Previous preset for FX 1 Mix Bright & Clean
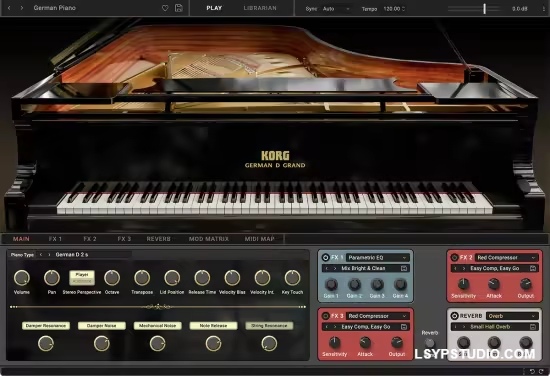The width and height of the screenshot is (550, 376). pos(327,268)
